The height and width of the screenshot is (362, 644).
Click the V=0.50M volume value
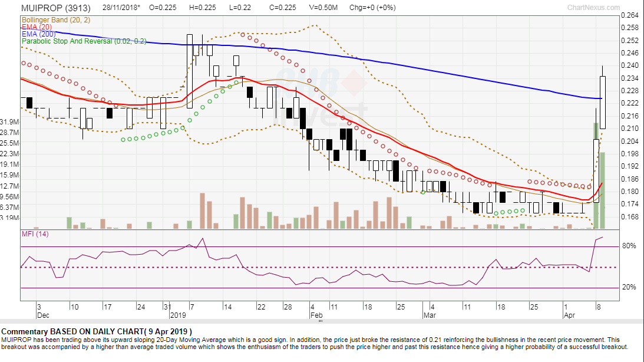click(x=323, y=8)
